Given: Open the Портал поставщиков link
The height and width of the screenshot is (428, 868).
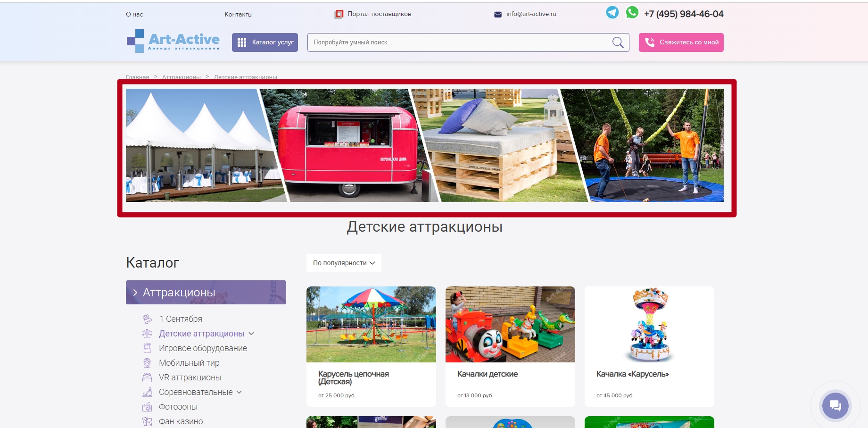Looking at the screenshot, I should click(x=379, y=14).
